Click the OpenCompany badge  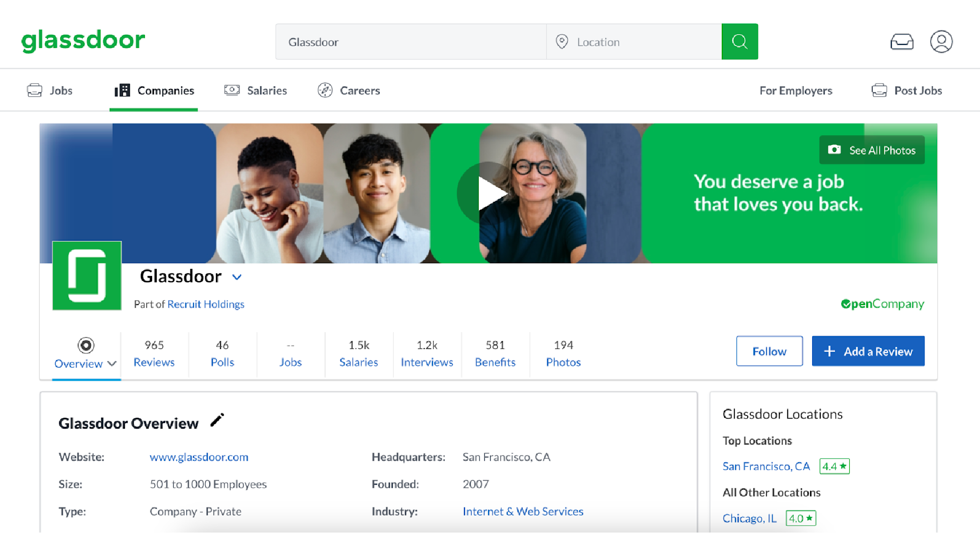click(x=883, y=304)
